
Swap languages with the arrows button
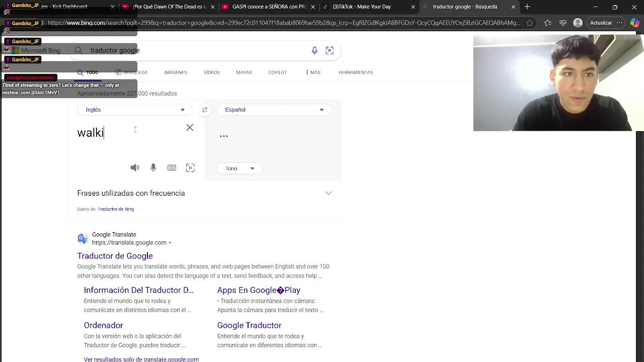[204, 110]
